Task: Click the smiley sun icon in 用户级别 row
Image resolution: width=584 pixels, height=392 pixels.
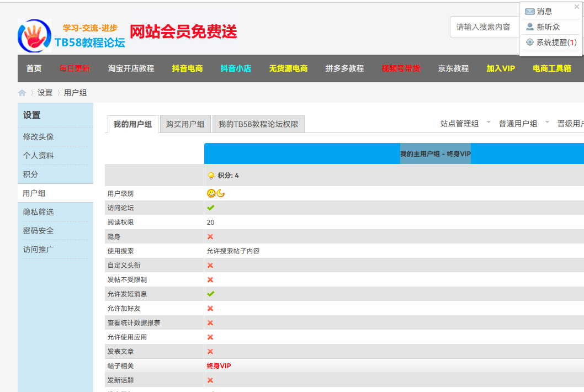Action: tap(211, 193)
